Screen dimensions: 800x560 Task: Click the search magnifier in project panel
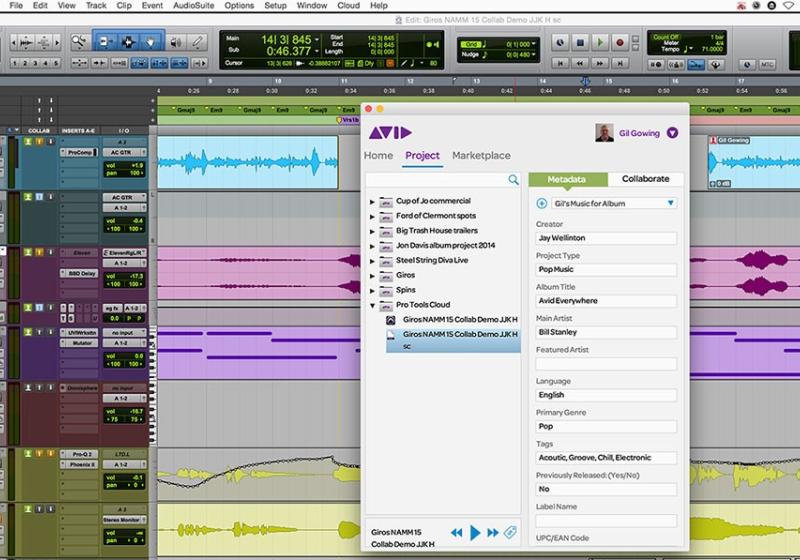tap(513, 180)
